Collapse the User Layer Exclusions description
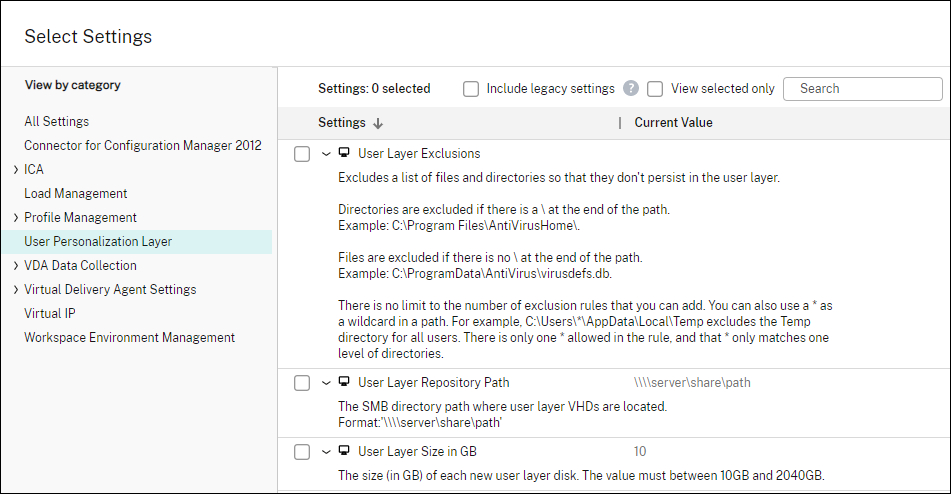Screen dimensions: 951x494 point(326,154)
